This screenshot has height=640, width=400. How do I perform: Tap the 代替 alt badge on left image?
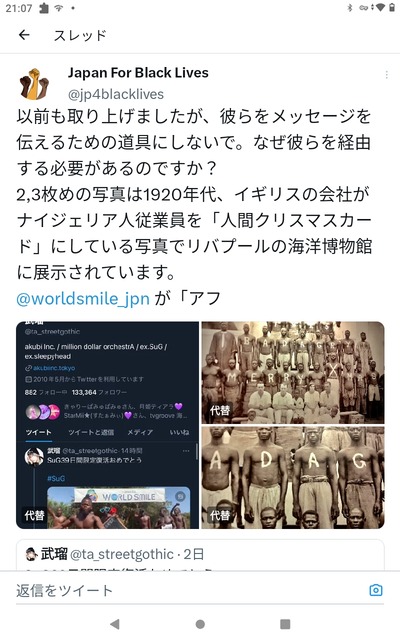click(x=34, y=515)
